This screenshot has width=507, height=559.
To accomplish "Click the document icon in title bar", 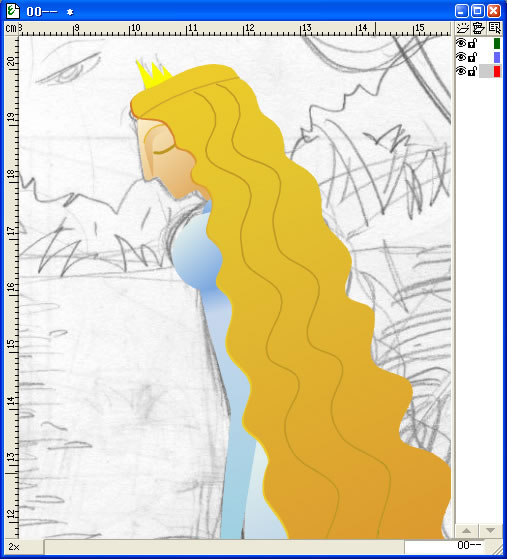I will coord(13,11).
